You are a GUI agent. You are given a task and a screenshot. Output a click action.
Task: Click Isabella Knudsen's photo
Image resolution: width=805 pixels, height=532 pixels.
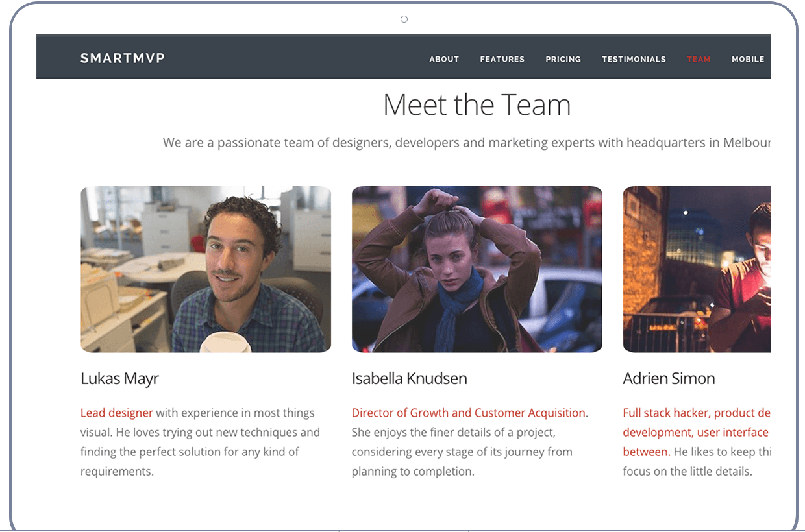coord(477,269)
